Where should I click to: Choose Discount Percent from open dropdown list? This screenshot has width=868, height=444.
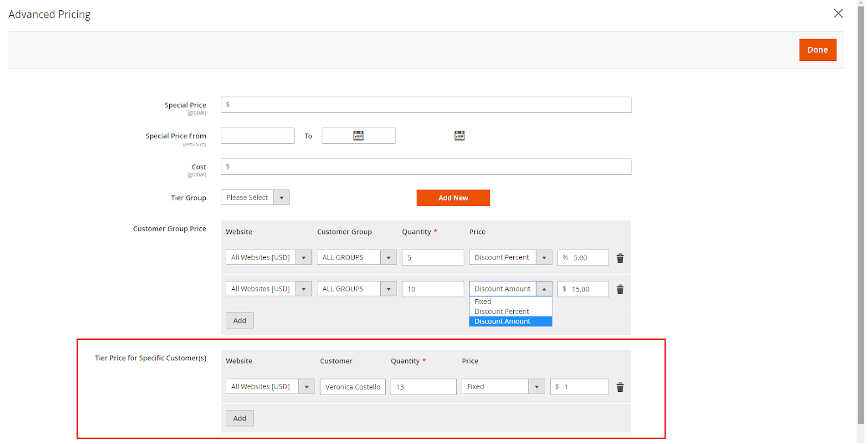502,312
